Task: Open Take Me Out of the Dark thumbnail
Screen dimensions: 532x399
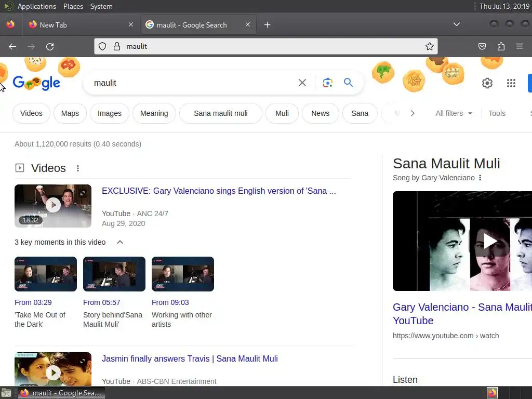Action: [46, 274]
